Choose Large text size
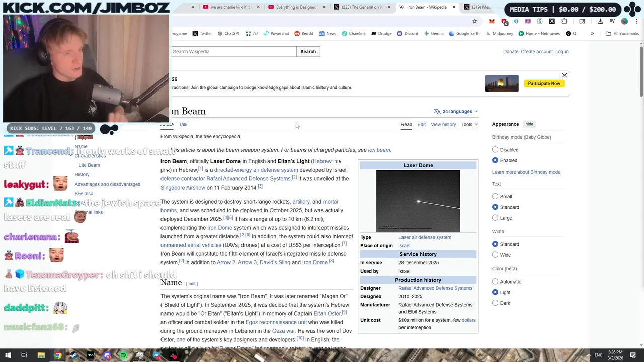This screenshot has width=644, height=362. 495,218
